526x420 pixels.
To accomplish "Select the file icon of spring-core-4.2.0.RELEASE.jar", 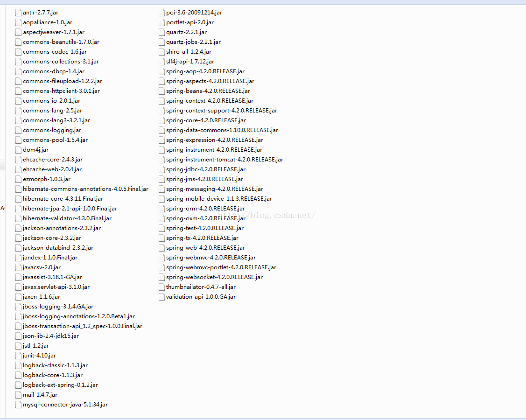I will (x=161, y=120).
